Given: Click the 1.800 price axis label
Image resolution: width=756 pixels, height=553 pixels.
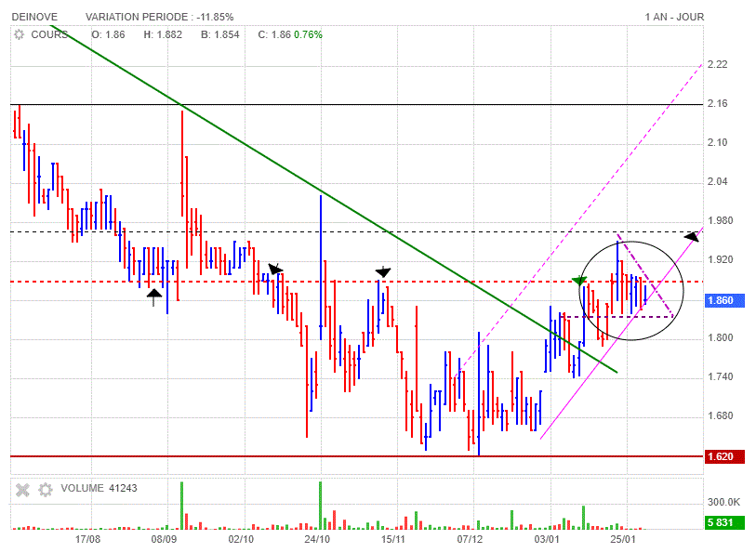Looking at the screenshot, I should pos(720,337).
